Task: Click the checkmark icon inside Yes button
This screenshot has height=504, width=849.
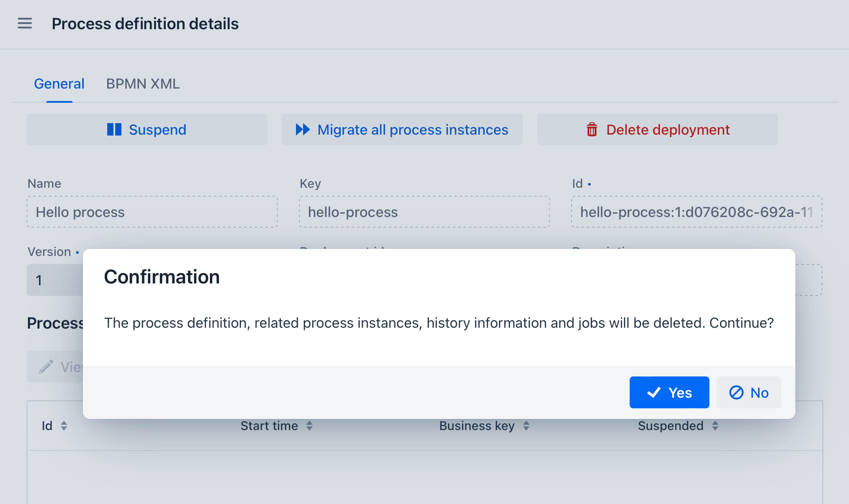Action: [653, 392]
